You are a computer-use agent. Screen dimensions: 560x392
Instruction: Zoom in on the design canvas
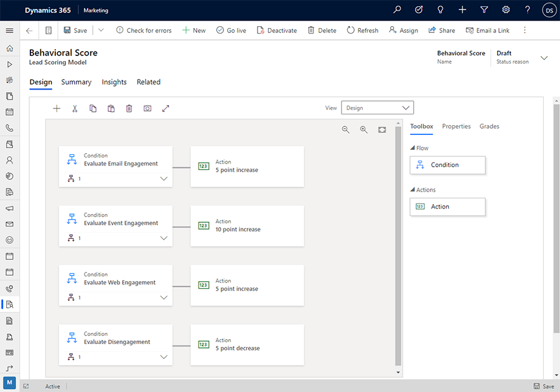(364, 129)
